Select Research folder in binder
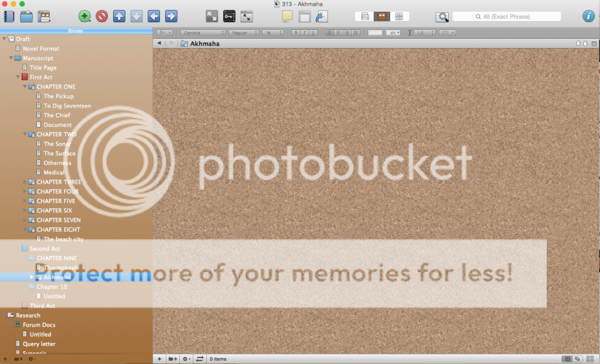This screenshot has height=364, width=600. 28,315
